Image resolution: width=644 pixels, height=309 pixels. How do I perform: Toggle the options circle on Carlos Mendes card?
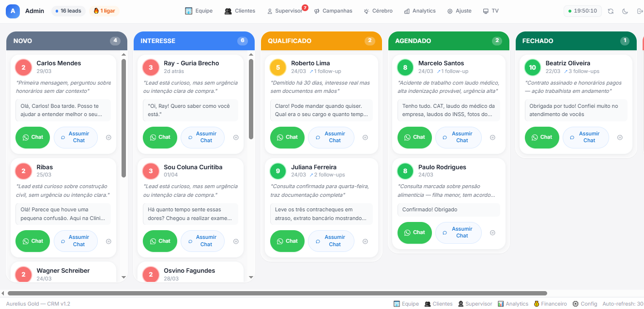108,137
